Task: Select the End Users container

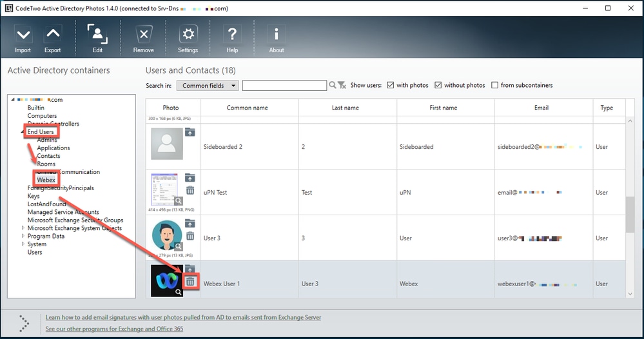Action: [x=41, y=131]
